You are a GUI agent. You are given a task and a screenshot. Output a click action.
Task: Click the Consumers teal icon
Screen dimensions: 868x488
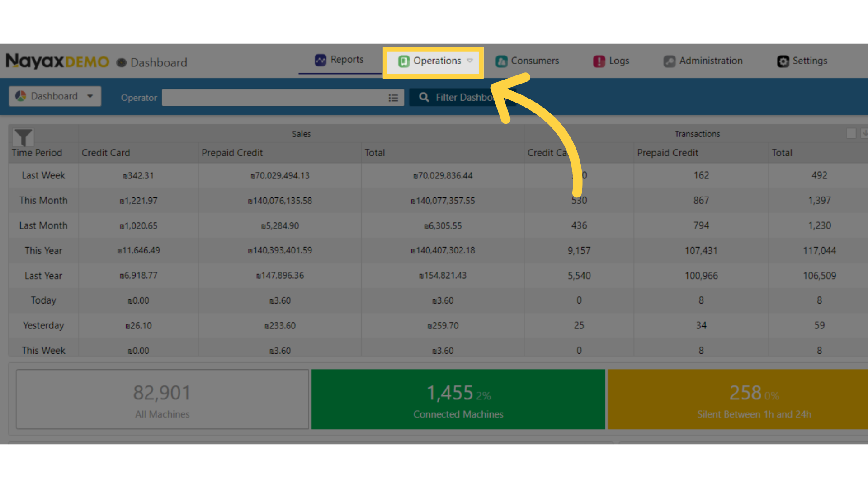[x=501, y=61]
